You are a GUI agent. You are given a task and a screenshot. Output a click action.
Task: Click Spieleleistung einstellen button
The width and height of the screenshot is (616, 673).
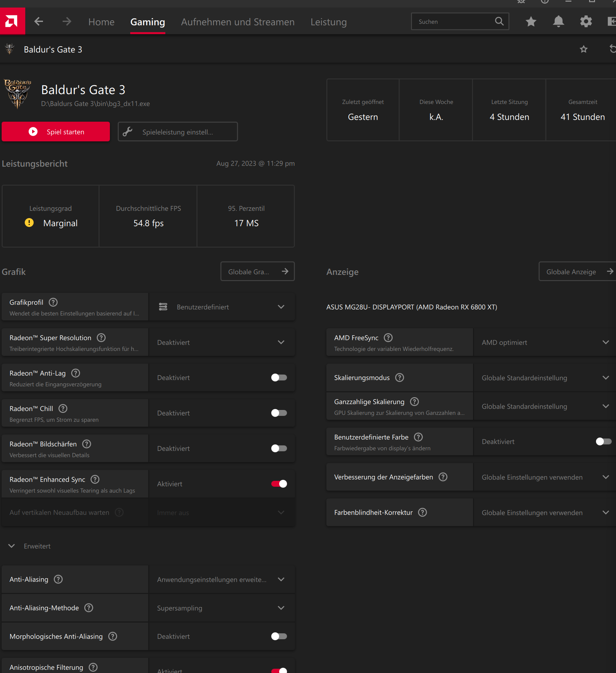[x=178, y=132]
